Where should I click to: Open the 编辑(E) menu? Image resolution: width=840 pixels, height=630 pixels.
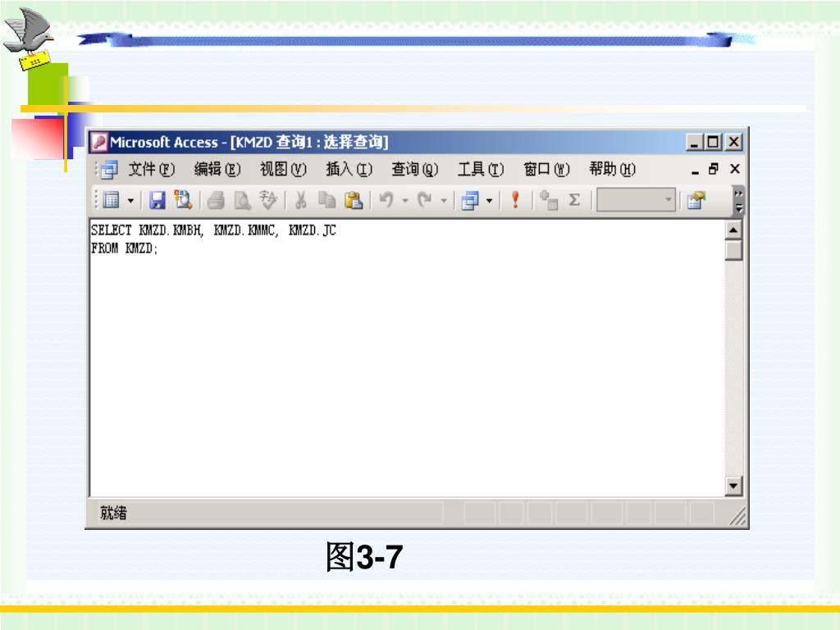click(217, 169)
